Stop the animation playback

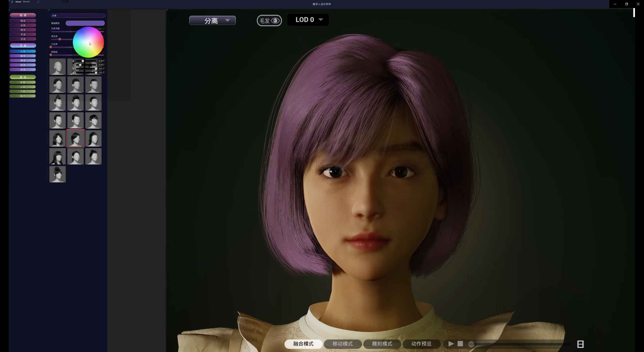(460, 344)
